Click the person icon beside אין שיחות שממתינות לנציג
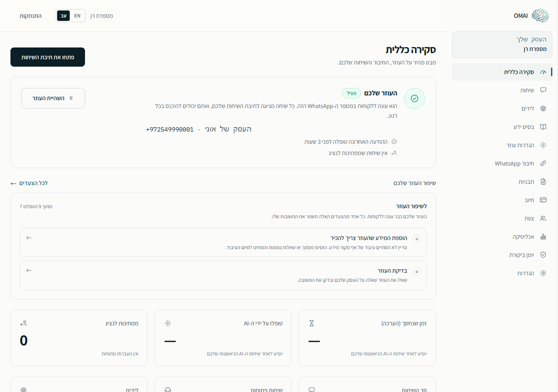The image size is (558, 392). point(394,153)
